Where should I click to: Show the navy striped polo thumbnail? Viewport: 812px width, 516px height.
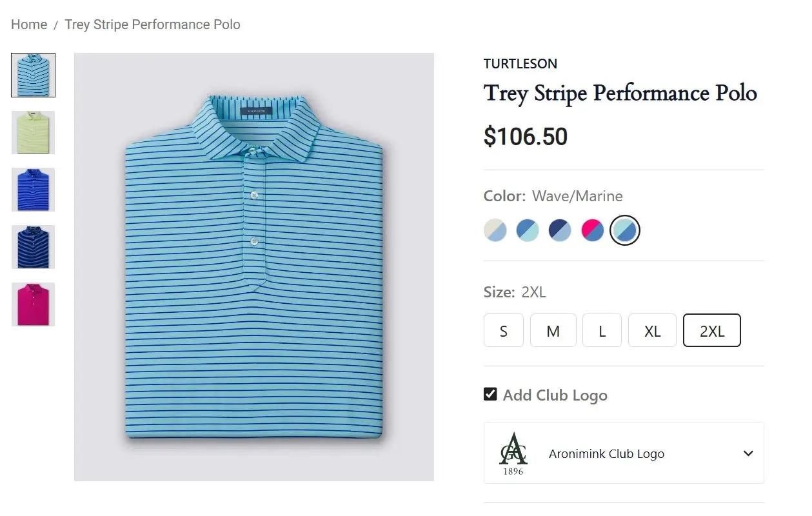point(33,247)
